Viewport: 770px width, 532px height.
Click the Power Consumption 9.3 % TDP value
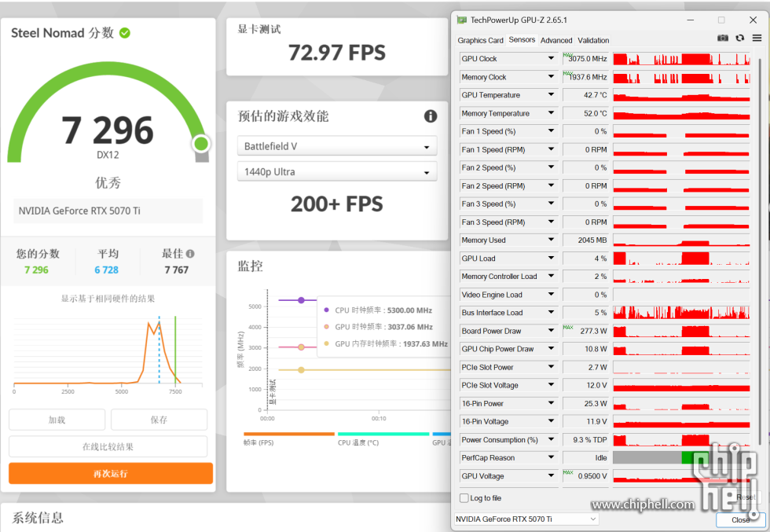(585, 439)
